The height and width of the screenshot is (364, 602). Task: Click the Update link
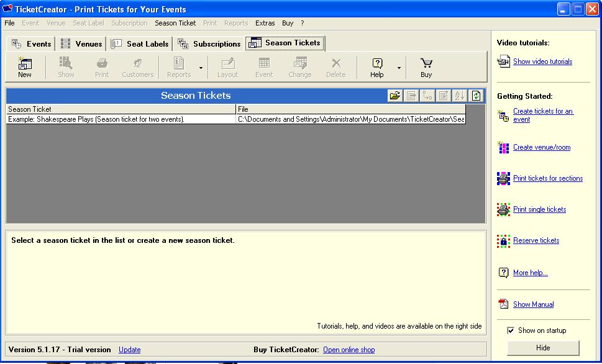129,350
